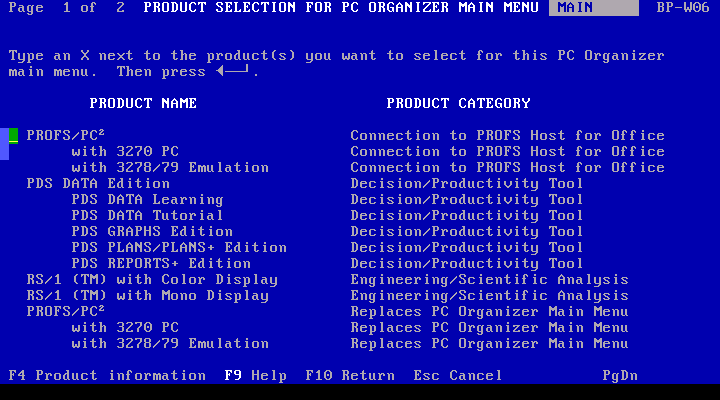Open F9 Help

pos(255,376)
